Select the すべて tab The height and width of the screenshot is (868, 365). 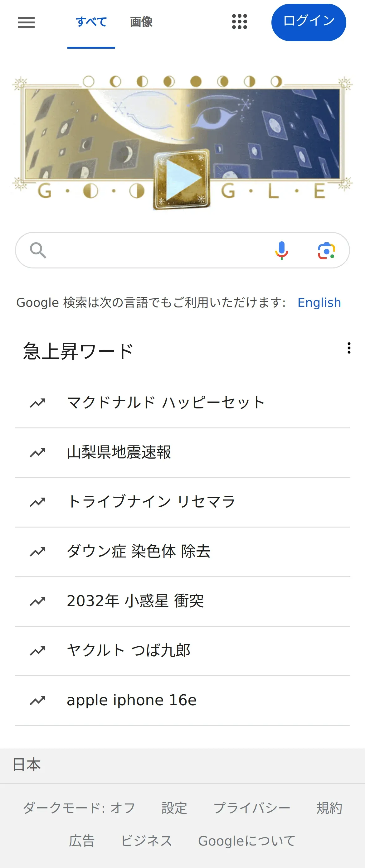point(91,22)
